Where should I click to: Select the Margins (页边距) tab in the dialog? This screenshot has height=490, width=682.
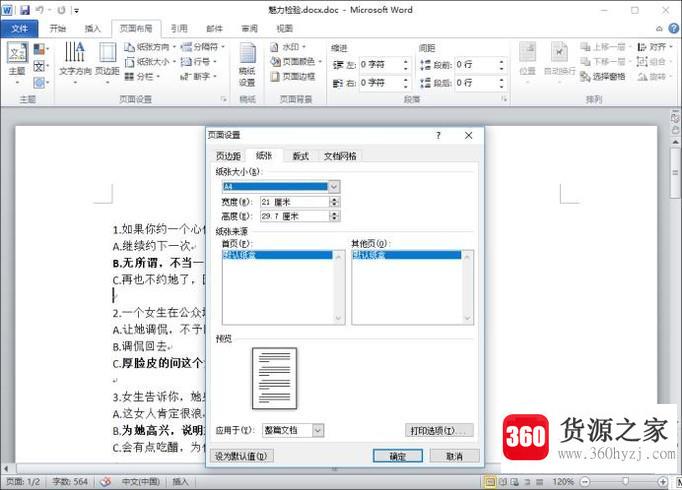pos(228,156)
